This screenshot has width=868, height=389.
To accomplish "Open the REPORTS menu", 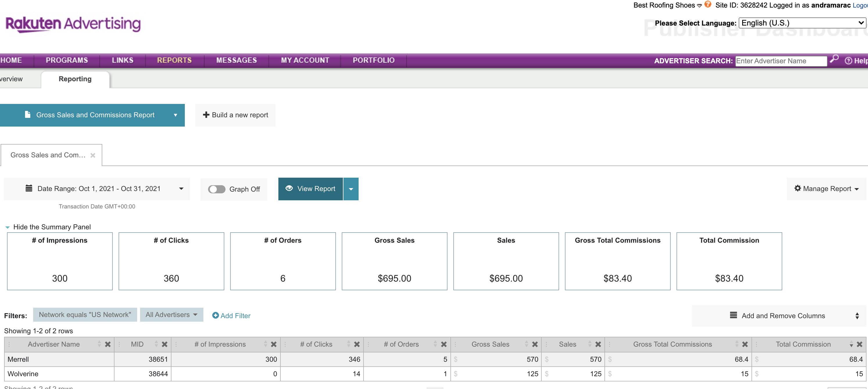I will point(174,60).
